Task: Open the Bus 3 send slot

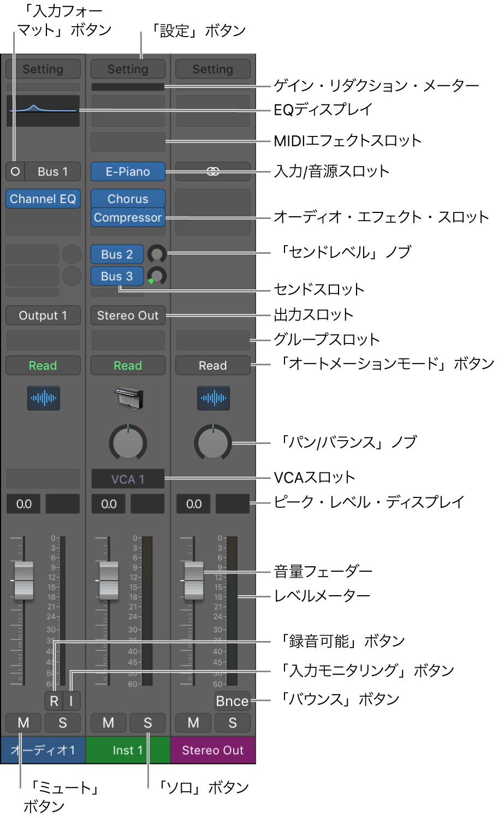Action: click(x=117, y=276)
